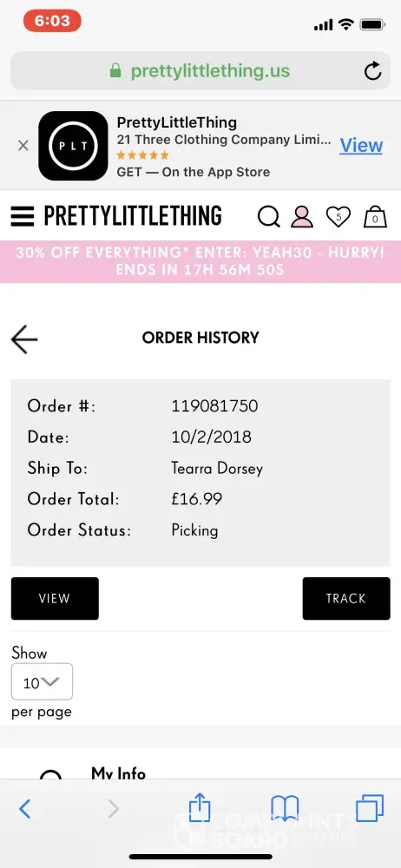This screenshot has width=401, height=868.
Task: Open the My Info section
Action: tap(119, 773)
